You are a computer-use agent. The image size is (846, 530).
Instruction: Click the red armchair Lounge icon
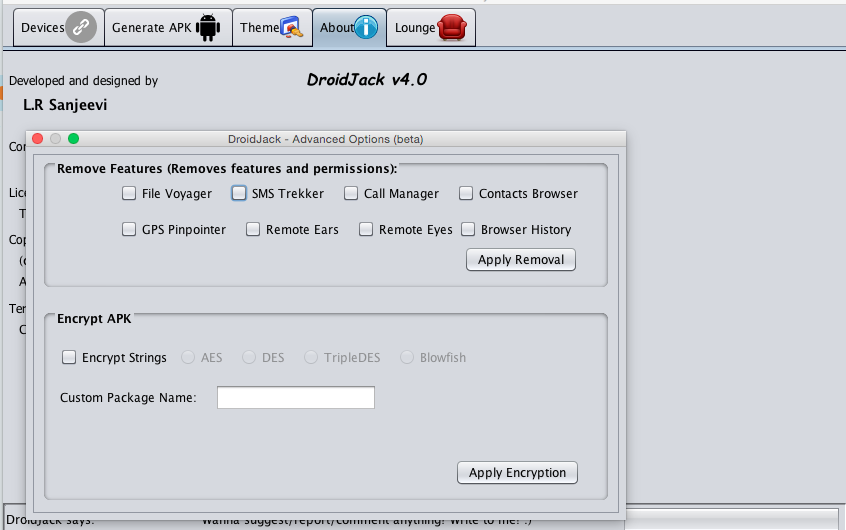coord(452,27)
